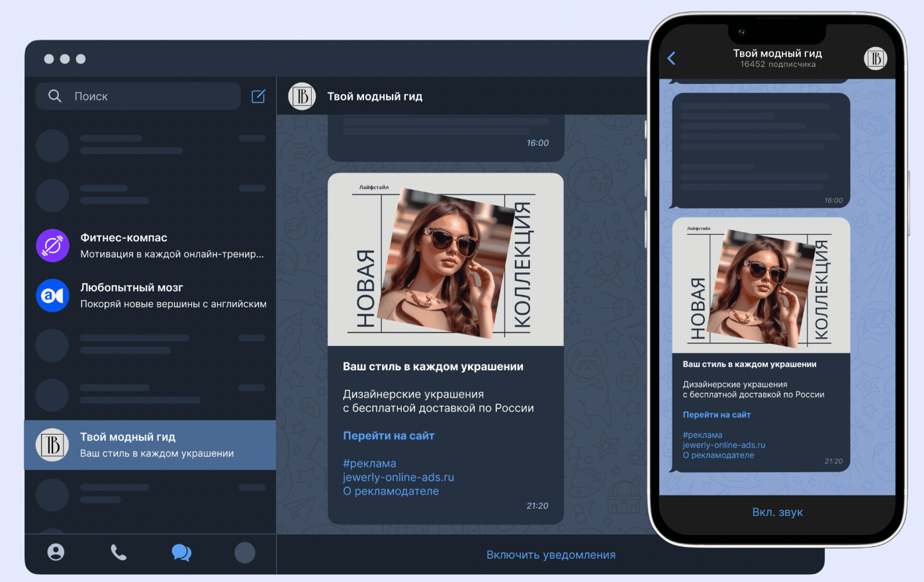
Task: Open the Calls phone icon
Action: pyautogui.click(x=118, y=552)
